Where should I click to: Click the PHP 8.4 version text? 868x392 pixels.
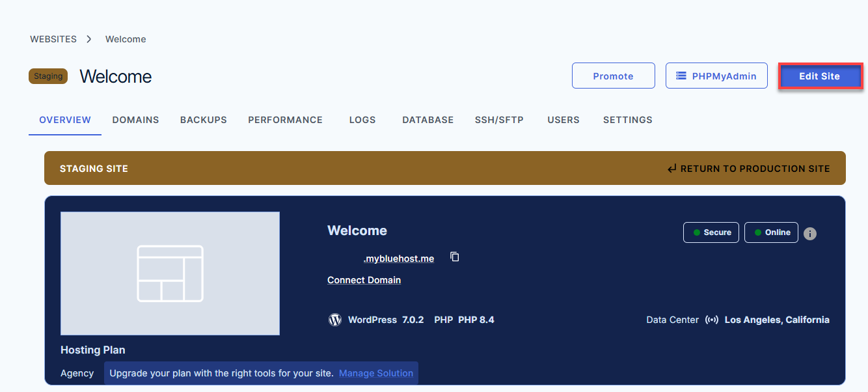tap(476, 320)
